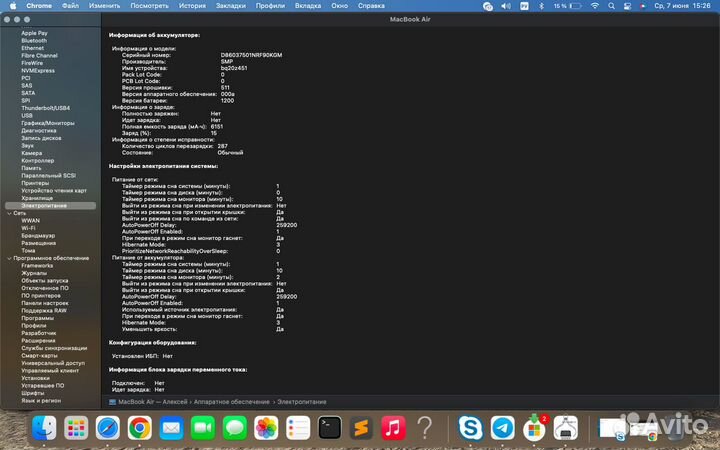
Task: Open the История menu
Action: (x=192, y=6)
